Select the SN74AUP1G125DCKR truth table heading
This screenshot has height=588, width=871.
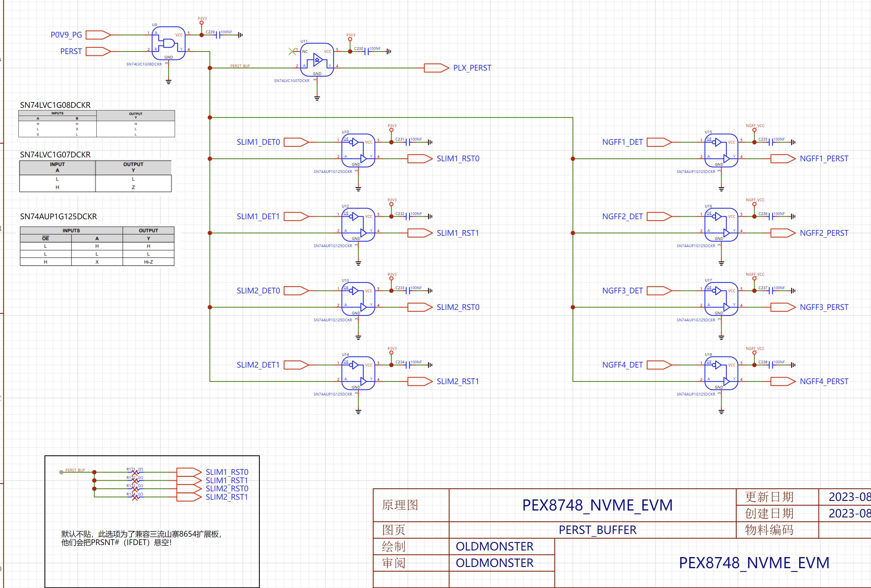click(x=59, y=216)
